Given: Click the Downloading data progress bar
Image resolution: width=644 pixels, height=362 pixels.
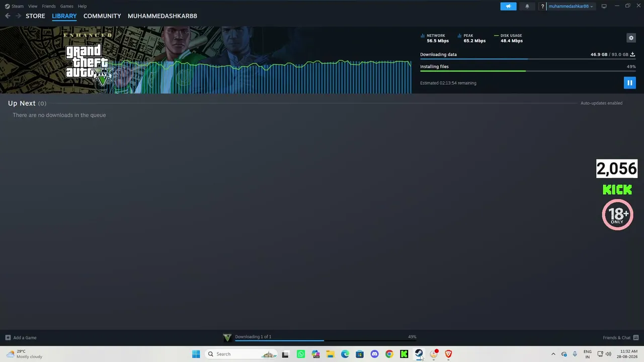Looking at the screenshot, I should tap(528, 59).
